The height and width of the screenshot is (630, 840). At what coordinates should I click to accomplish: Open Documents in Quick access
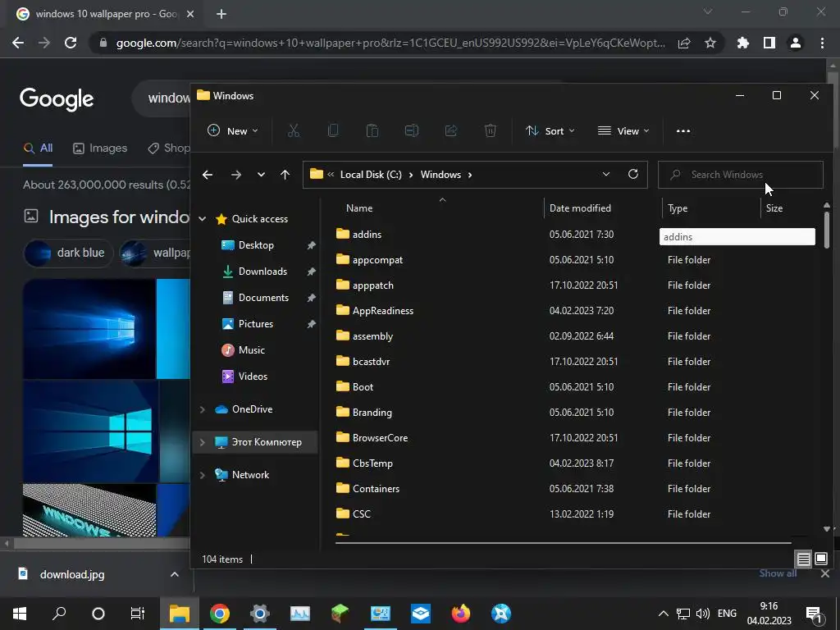click(x=263, y=298)
